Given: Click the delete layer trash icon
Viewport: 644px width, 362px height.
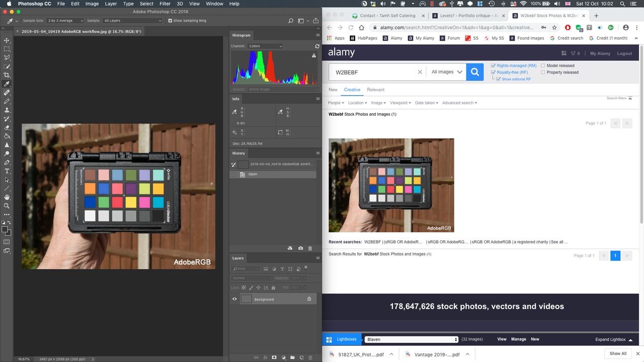Looking at the screenshot, I should point(310,357).
